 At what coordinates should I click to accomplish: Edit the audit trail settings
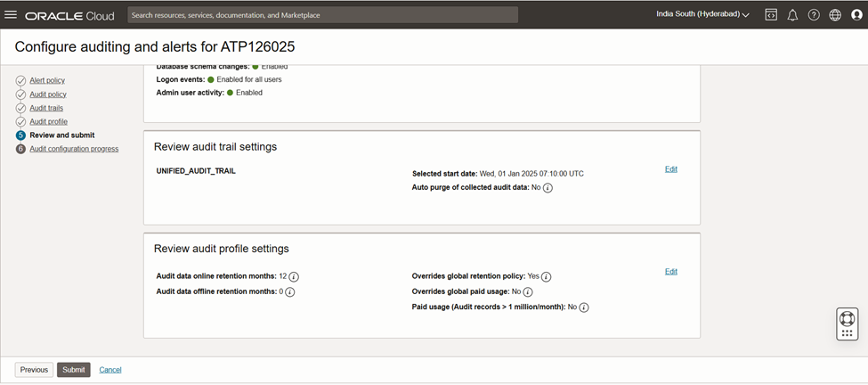[x=671, y=169]
